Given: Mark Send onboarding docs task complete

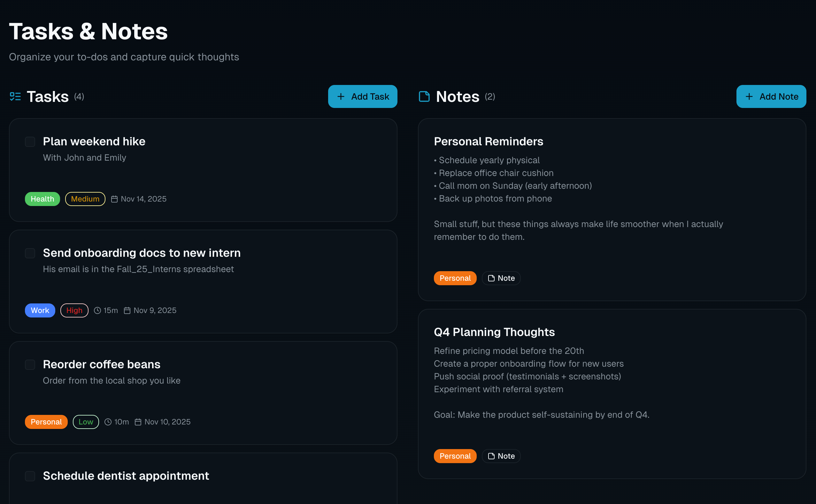Looking at the screenshot, I should [30, 253].
